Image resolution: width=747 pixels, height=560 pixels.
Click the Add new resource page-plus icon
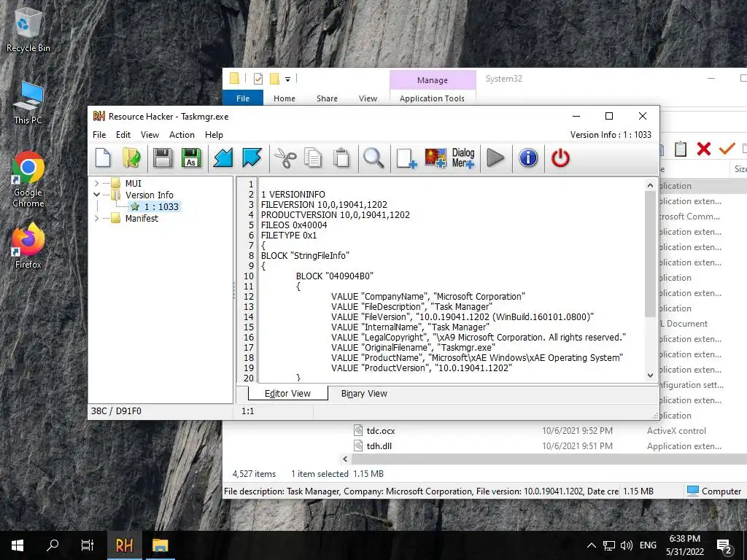click(x=406, y=158)
